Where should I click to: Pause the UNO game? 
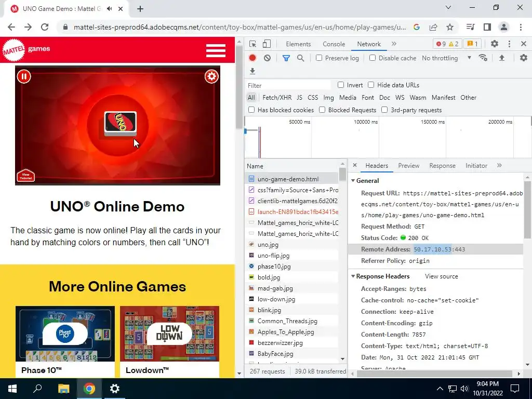tap(24, 76)
